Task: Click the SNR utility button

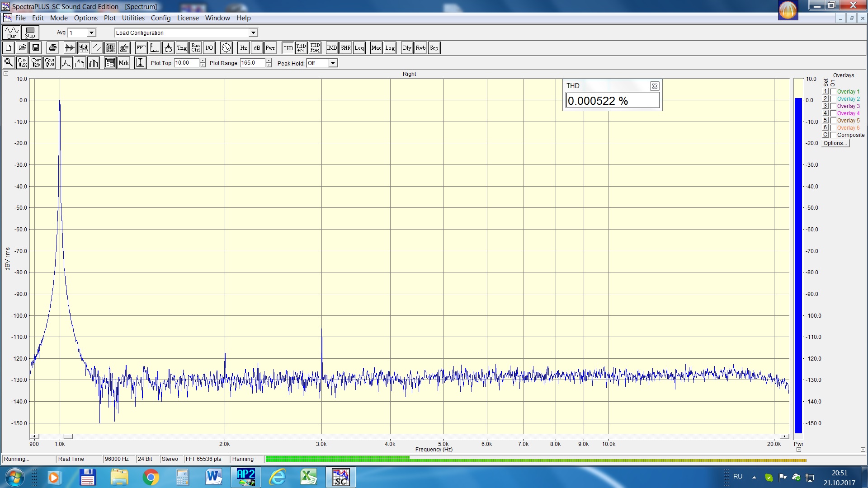Action: (x=345, y=48)
